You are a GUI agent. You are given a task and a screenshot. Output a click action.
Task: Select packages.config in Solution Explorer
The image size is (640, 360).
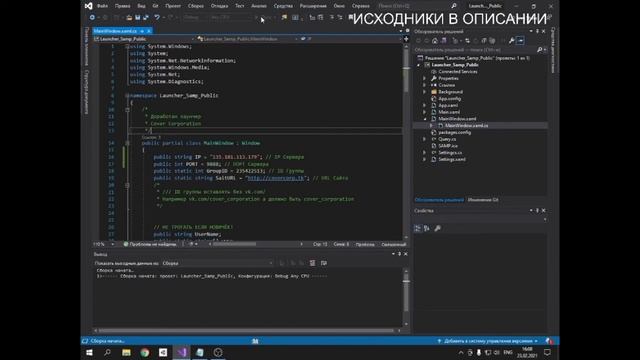point(454,132)
